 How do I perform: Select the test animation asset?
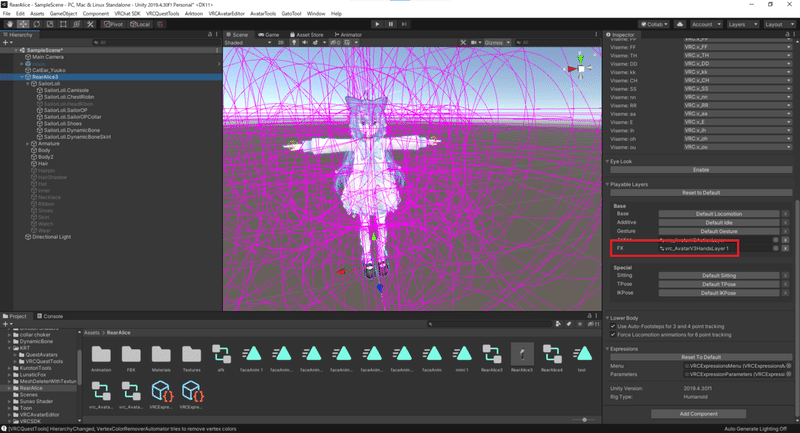(x=582, y=358)
